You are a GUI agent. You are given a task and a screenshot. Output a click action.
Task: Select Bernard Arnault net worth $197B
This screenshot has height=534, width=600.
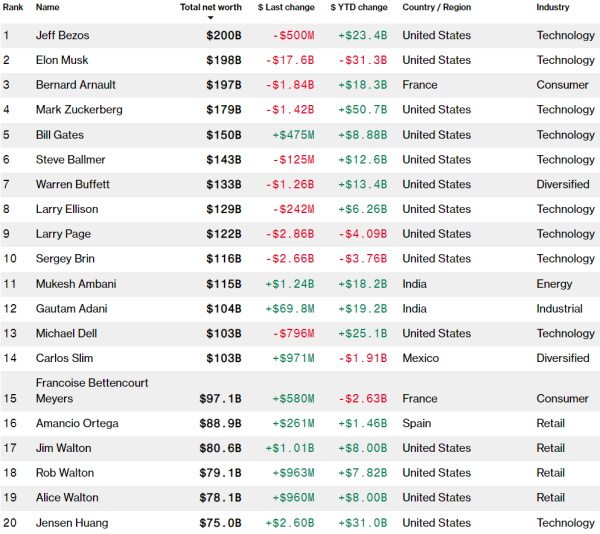[x=224, y=85]
